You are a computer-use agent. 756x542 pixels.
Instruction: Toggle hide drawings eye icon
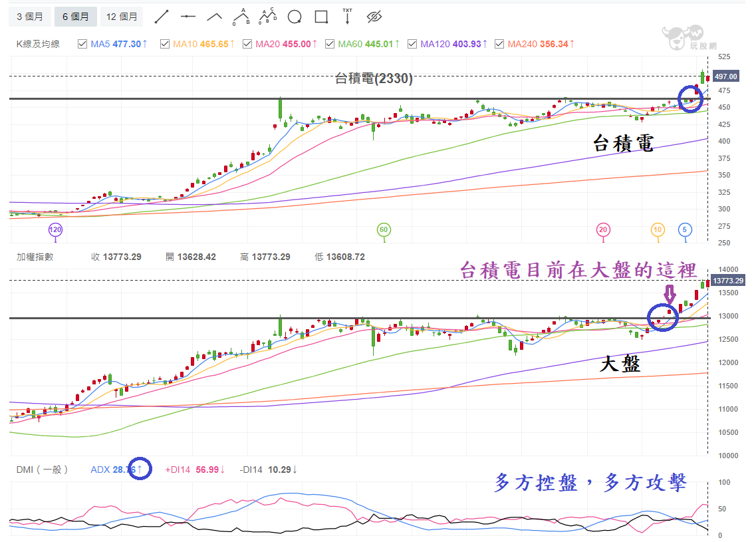(x=374, y=17)
